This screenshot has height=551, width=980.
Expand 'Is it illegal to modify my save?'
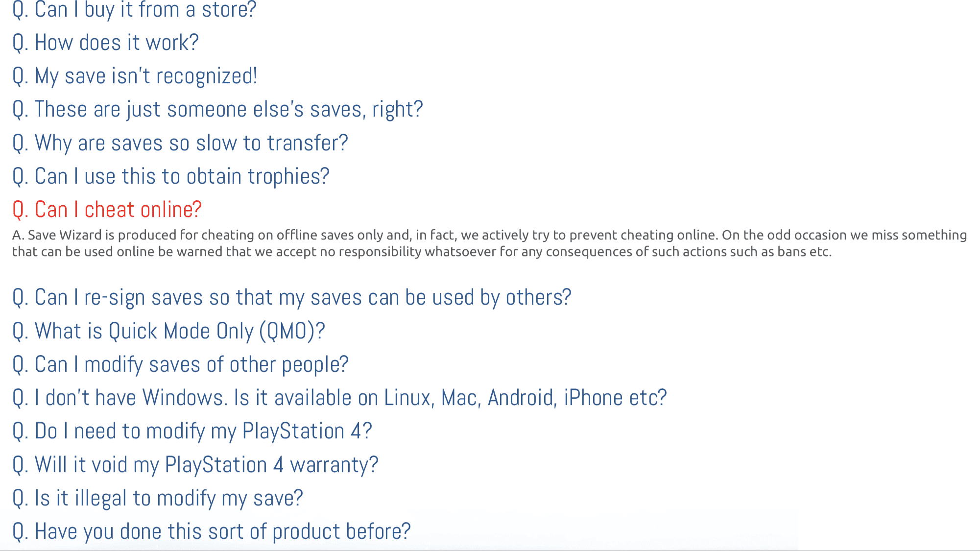tap(157, 499)
